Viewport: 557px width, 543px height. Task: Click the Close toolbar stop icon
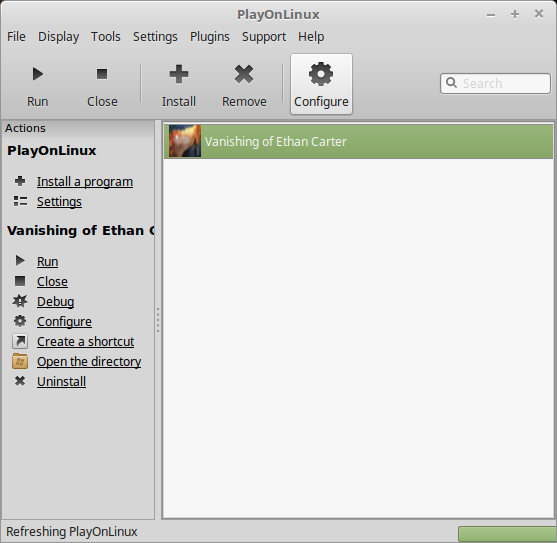pos(102,74)
